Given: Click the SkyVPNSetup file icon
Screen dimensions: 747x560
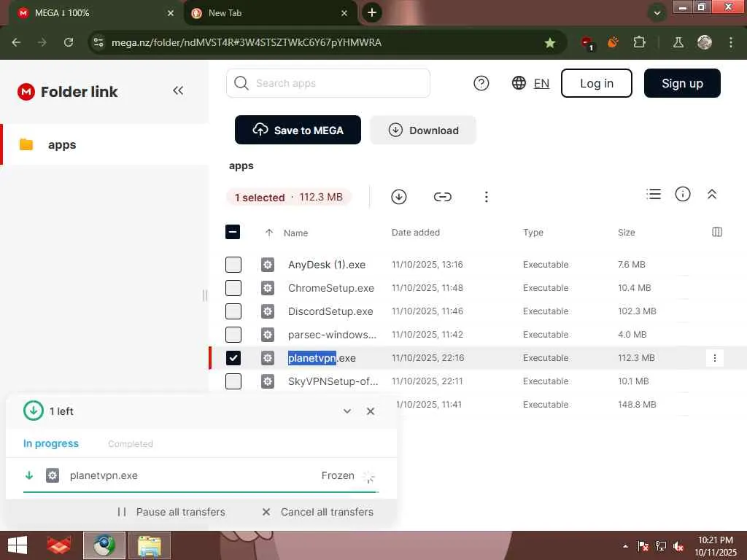Looking at the screenshot, I should coord(268,381).
